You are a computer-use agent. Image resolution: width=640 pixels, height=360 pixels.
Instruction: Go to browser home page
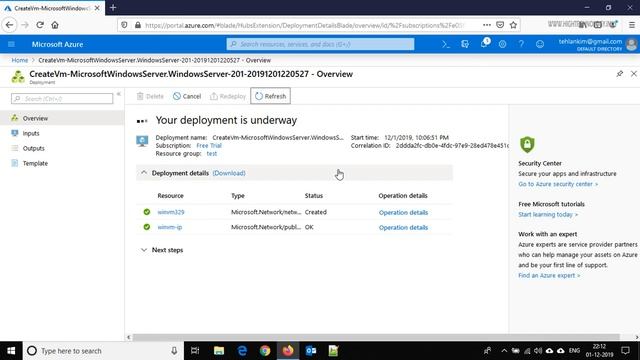coord(55,25)
